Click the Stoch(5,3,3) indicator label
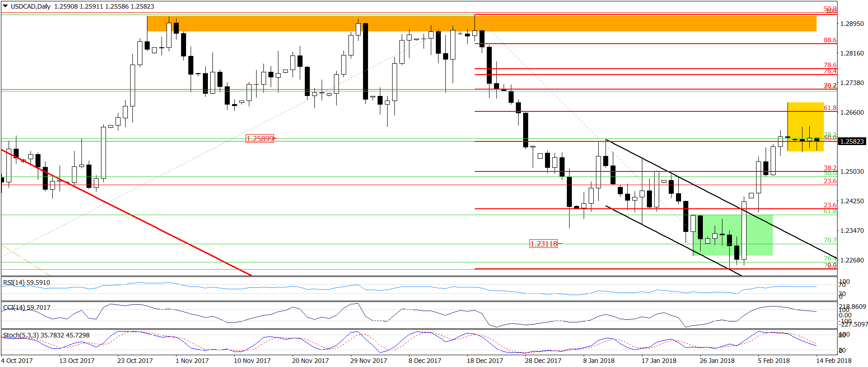868x367 pixels. click(46, 335)
